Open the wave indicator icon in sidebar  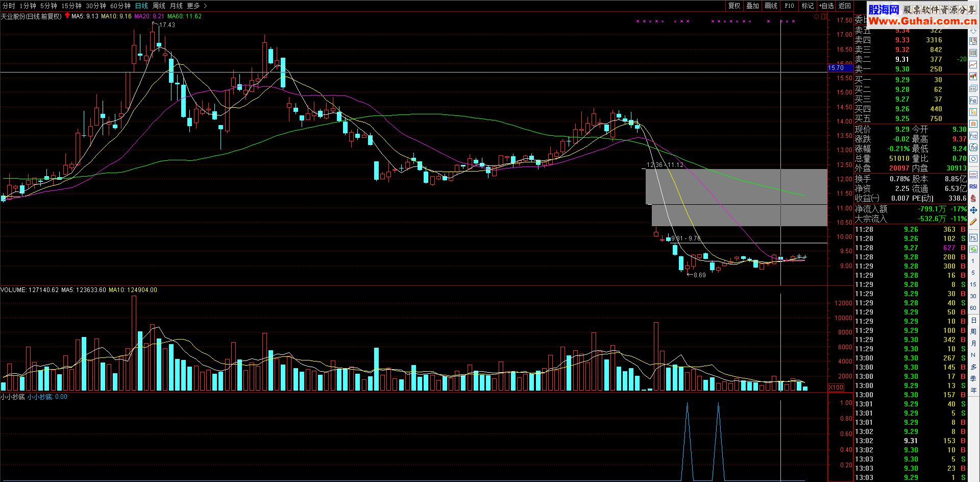(973, 175)
